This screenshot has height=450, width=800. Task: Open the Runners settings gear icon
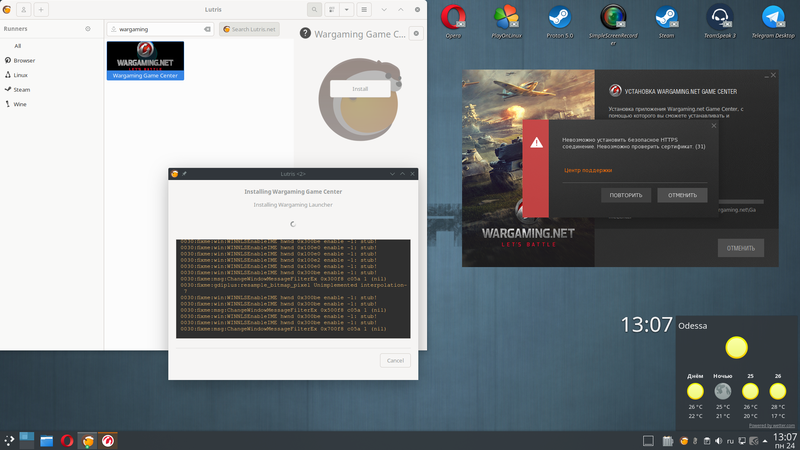pyautogui.click(x=88, y=29)
